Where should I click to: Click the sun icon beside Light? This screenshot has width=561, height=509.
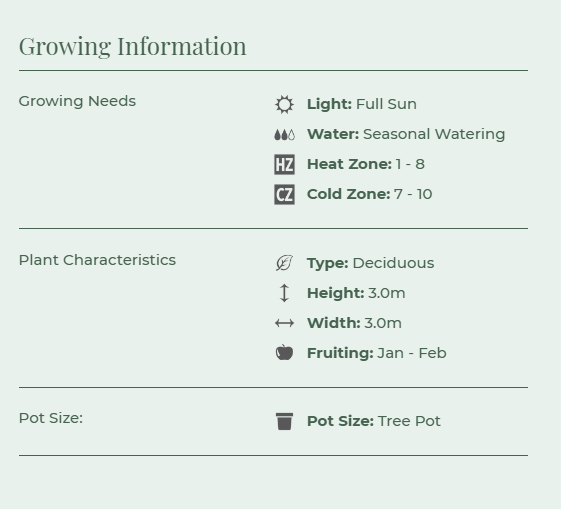[284, 104]
